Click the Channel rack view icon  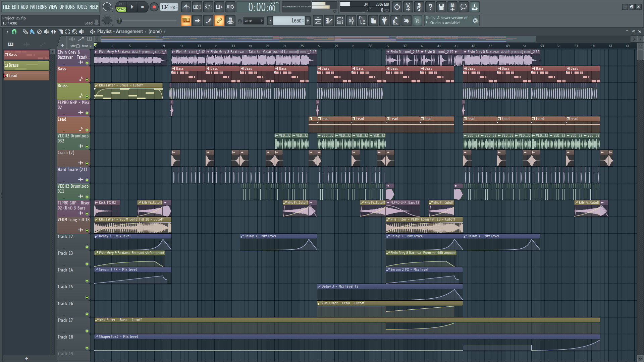click(340, 21)
